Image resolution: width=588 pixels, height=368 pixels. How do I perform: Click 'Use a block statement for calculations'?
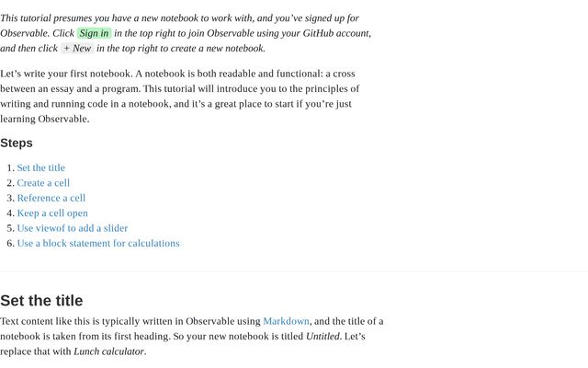pyautogui.click(x=97, y=244)
